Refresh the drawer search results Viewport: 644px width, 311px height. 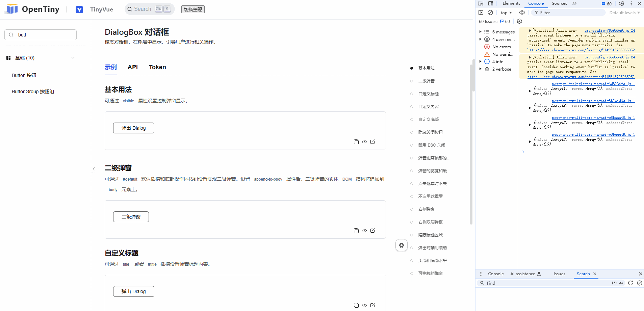pyautogui.click(x=630, y=283)
